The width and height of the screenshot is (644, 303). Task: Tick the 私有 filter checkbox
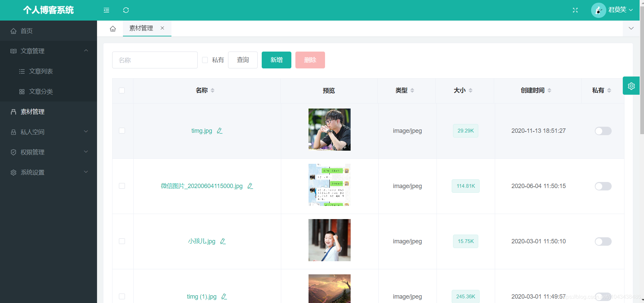click(205, 60)
